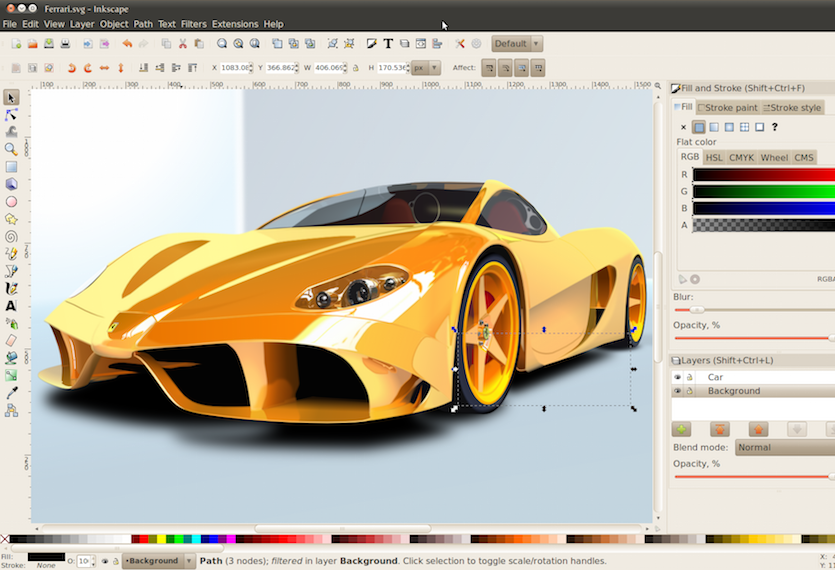Switch to HSL color tab
835x570 pixels.
point(714,158)
